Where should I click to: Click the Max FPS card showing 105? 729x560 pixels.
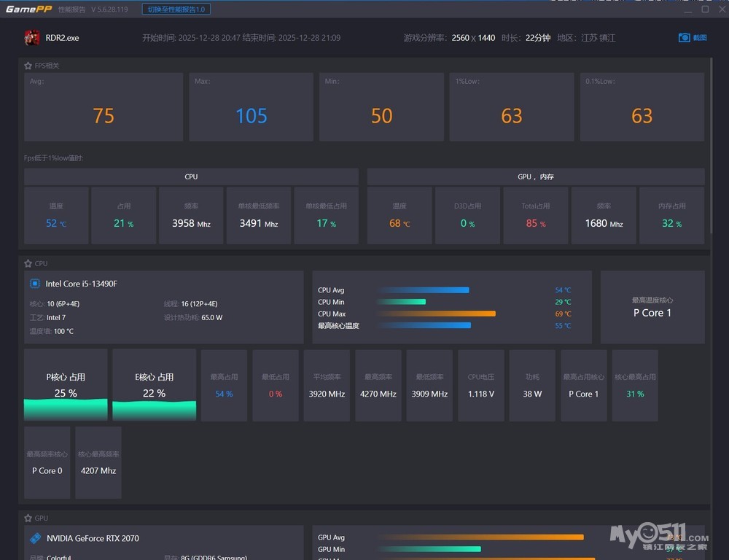[252, 107]
